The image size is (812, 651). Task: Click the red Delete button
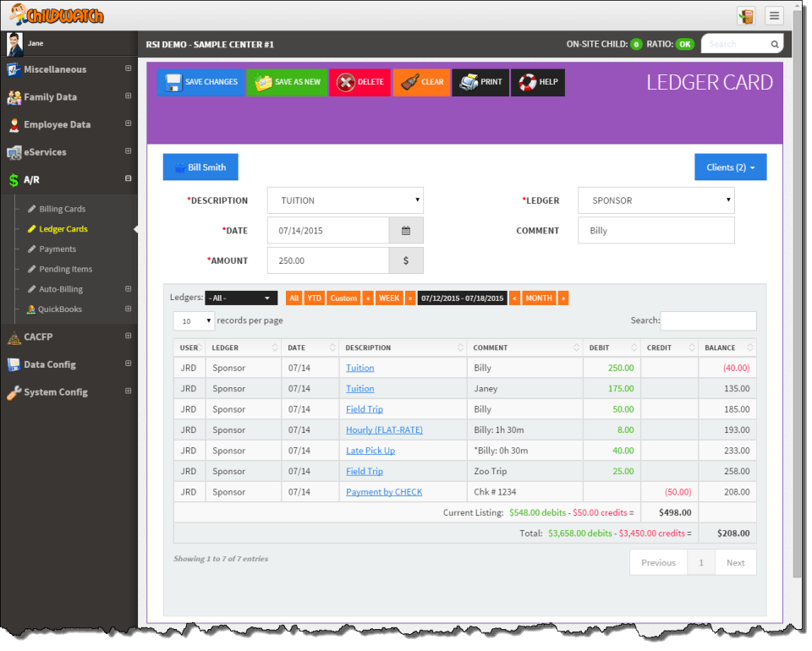[x=360, y=82]
